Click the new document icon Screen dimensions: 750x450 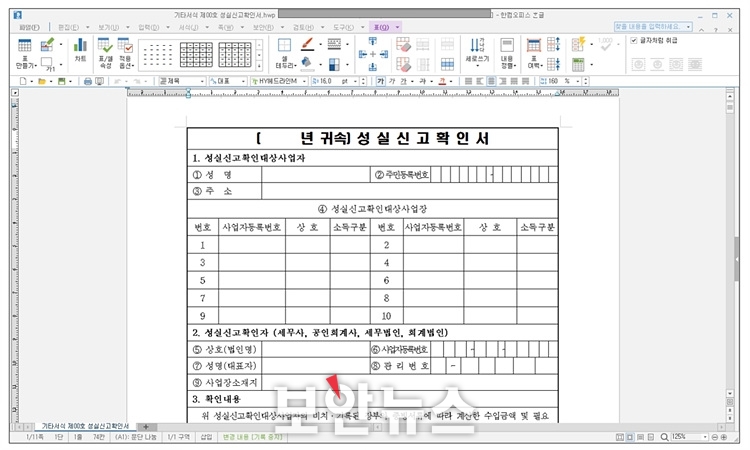coord(23,81)
